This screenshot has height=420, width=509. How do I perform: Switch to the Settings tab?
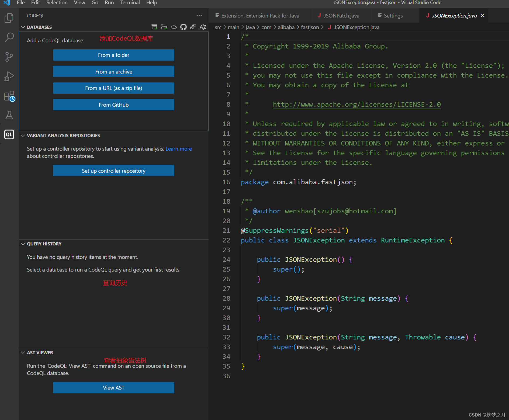[x=393, y=16]
